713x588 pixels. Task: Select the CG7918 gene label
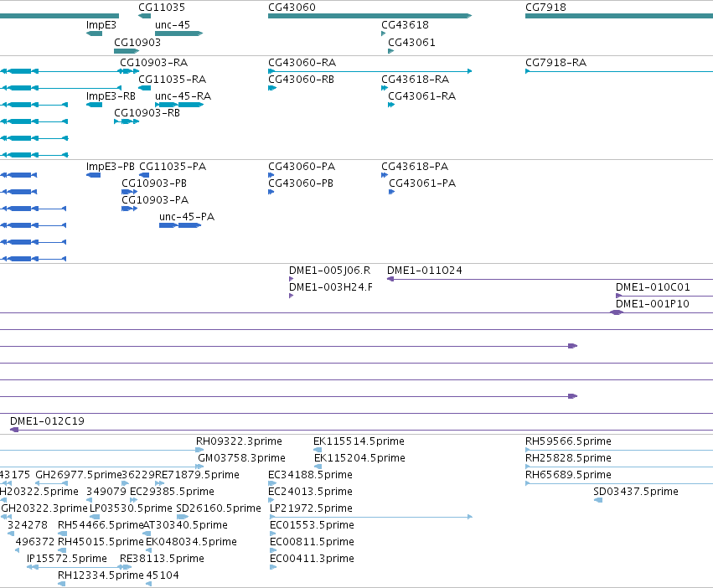[x=545, y=8]
